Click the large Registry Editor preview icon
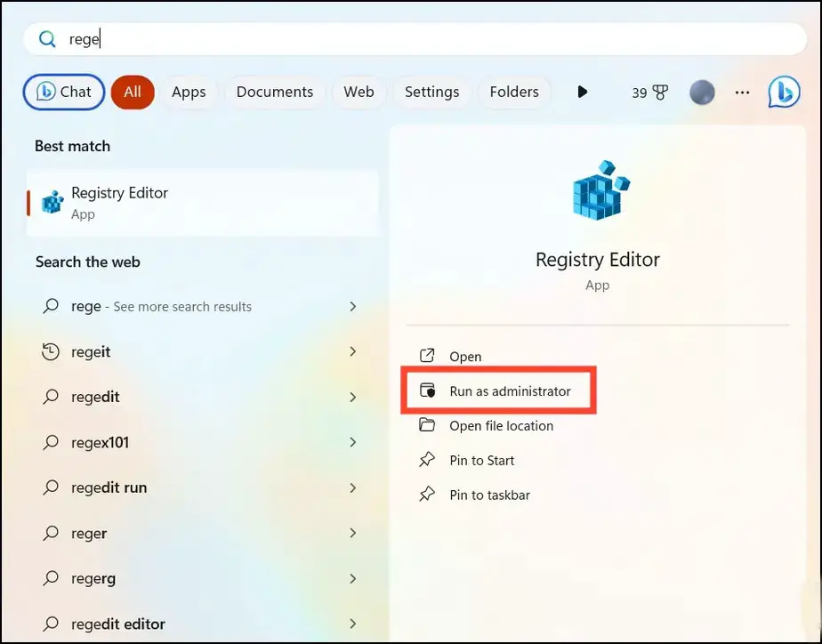The width and height of the screenshot is (822, 644). click(600, 189)
